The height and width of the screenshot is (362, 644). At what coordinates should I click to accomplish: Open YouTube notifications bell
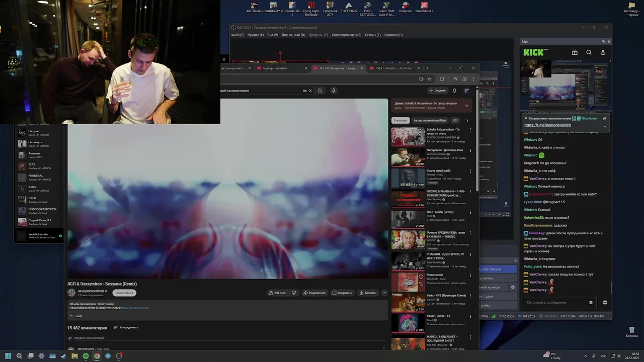pyautogui.click(x=454, y=91)
